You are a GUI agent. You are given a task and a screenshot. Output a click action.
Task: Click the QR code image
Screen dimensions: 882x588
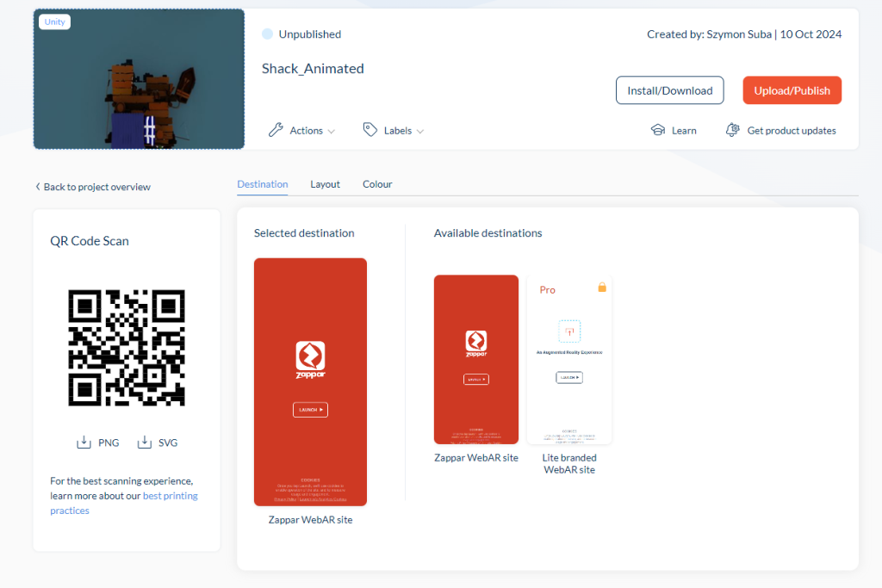pyautogui.click(x=127, y=347)
